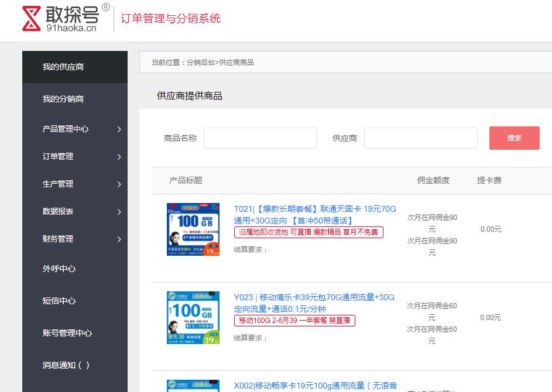
Task: Open the T021 联通天国卡 product title link
Action: click(x=315, y=215)
